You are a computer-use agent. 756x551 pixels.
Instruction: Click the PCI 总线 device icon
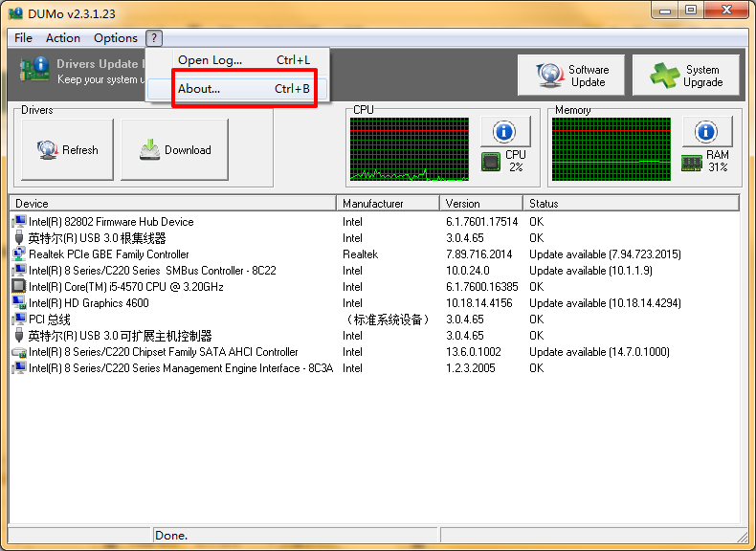pos(19,320)
